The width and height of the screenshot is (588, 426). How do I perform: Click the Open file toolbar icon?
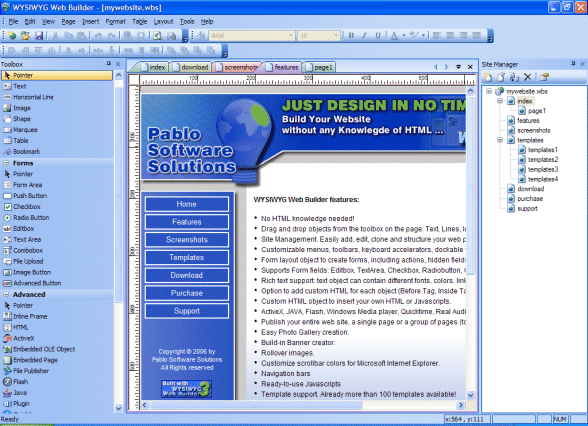tap(25, 36)
